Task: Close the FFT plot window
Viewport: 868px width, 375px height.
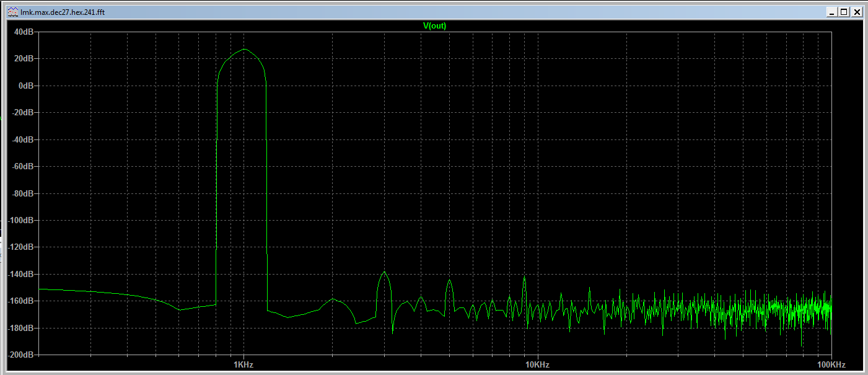Action: click(856, 12)
